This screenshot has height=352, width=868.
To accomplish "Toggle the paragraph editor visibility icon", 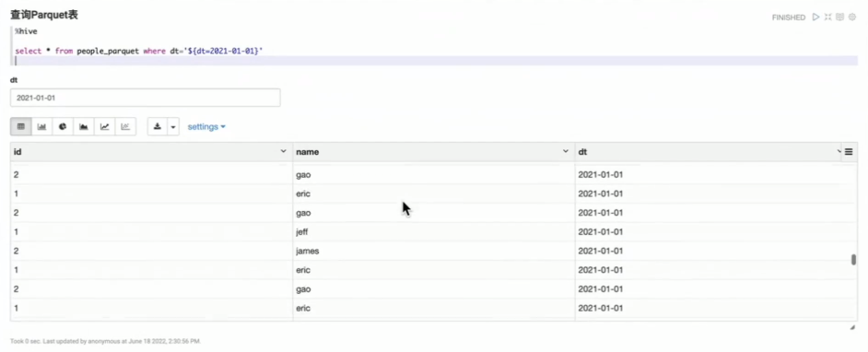I will [x=827, y=18].
